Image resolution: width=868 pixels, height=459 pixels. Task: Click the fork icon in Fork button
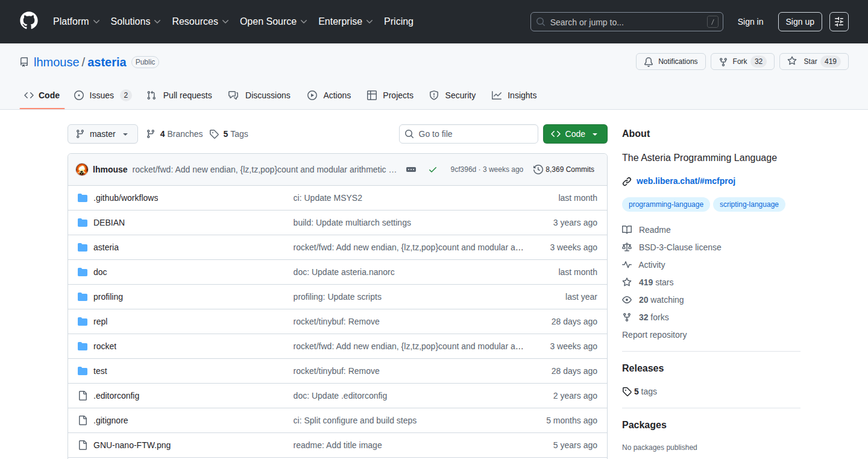tap(723, 62)
